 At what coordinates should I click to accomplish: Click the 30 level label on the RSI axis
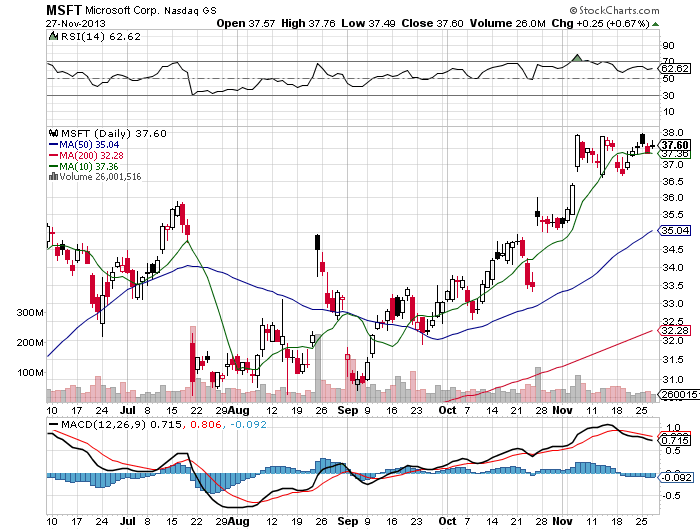(x=668, y=96)
